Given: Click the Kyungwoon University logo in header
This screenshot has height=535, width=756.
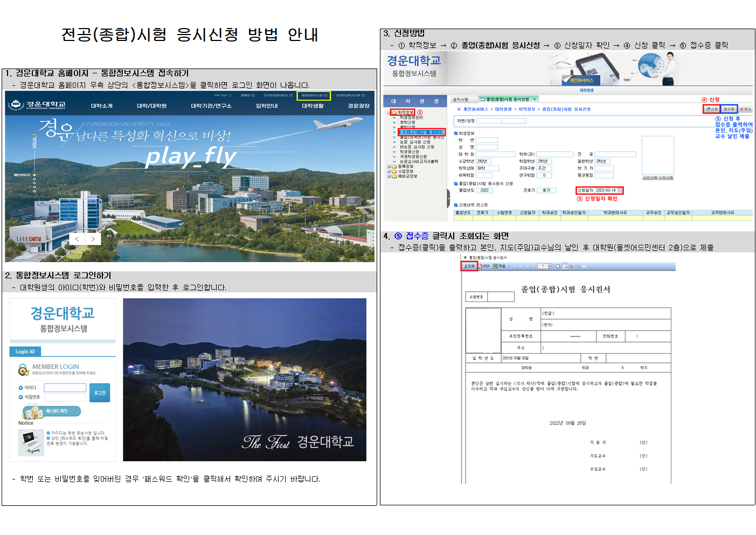Looking at the screenshot, I should click(38, 105).
